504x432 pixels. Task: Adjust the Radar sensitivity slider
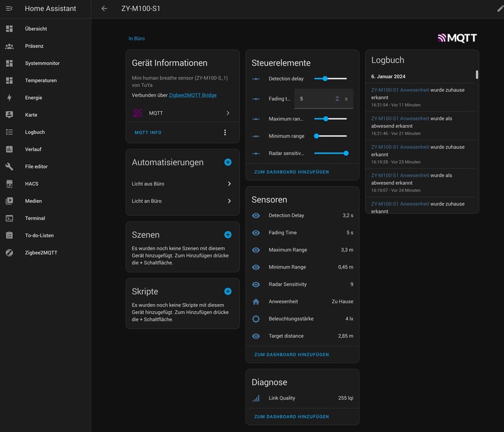(345, 154)
